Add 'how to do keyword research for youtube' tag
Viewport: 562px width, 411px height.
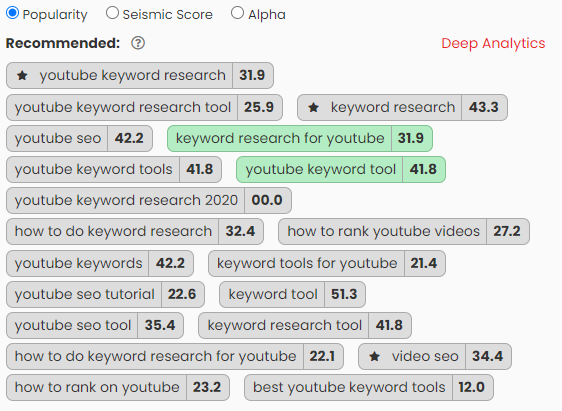(175, 357)
